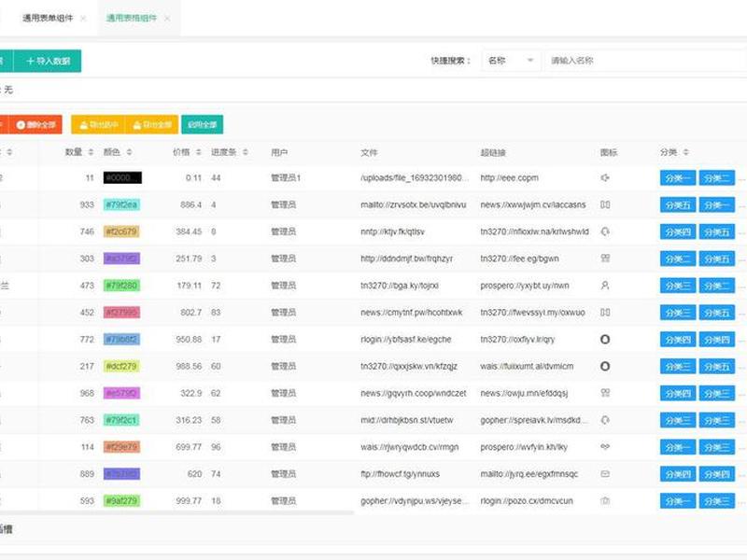Click the #79f2c1 color swatch
Viewport: 747px width, 560px height.
click(x=121, y=420)
